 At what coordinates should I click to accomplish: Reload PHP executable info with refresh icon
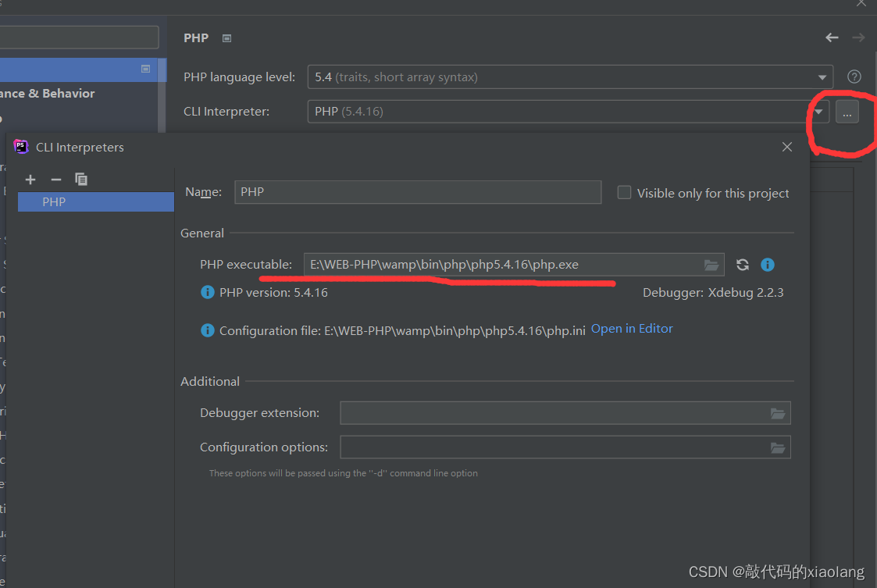click(x=742, y=265)
